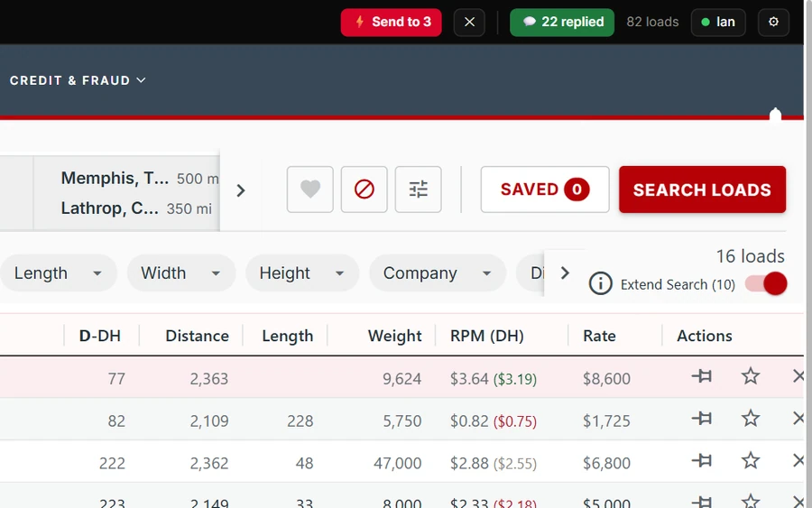This screenshot has height=508, width=812.
Task: Click the 82 loads counter text
Action: 652,23
